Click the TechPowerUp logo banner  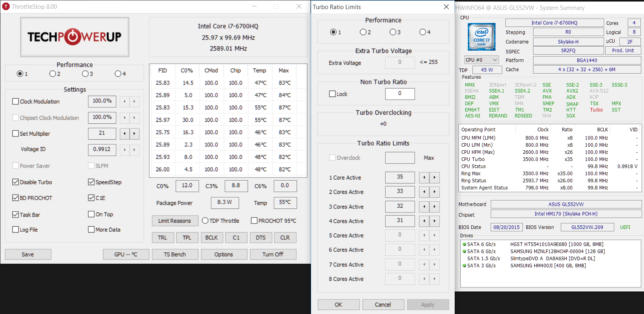[74, 37]
